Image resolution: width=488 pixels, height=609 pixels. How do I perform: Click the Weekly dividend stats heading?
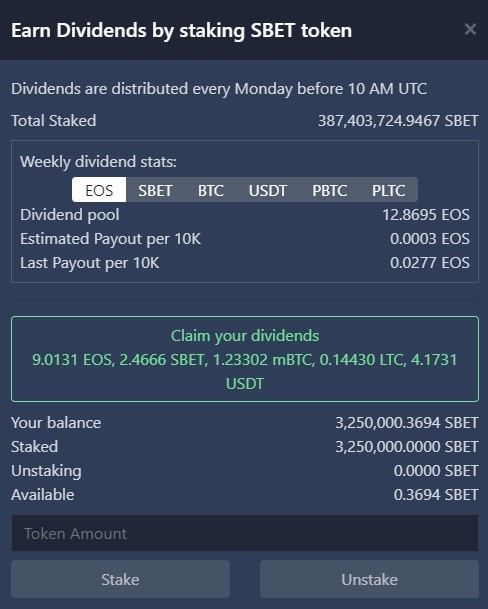click(x=98, y=162)
